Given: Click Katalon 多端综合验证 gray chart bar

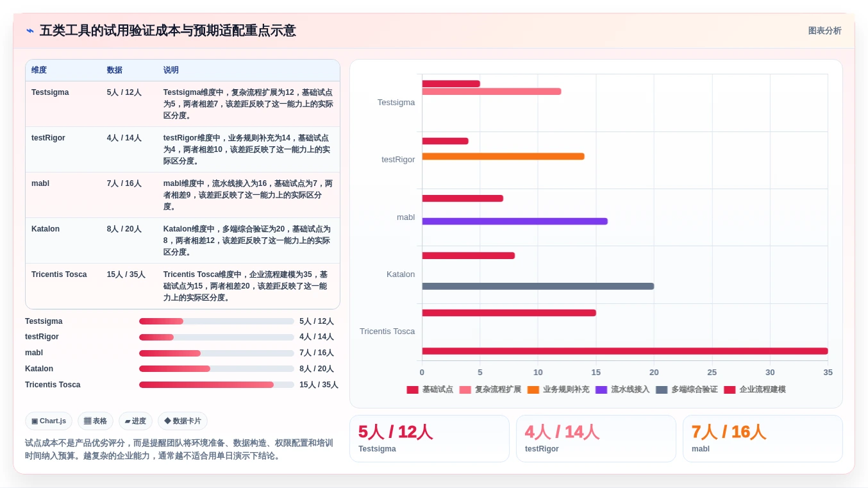Looking at the screenshot, I should (x=538, y=286).
